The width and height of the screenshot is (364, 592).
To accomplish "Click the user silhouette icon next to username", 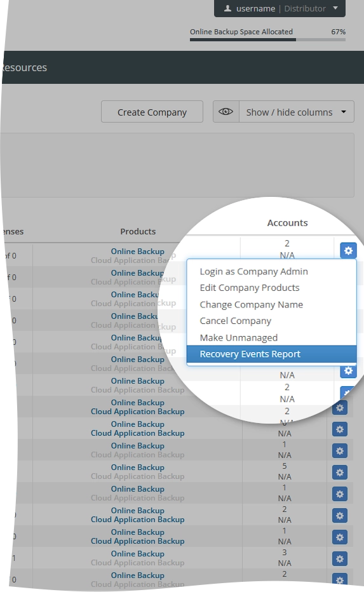I will [x=227, y=8].
